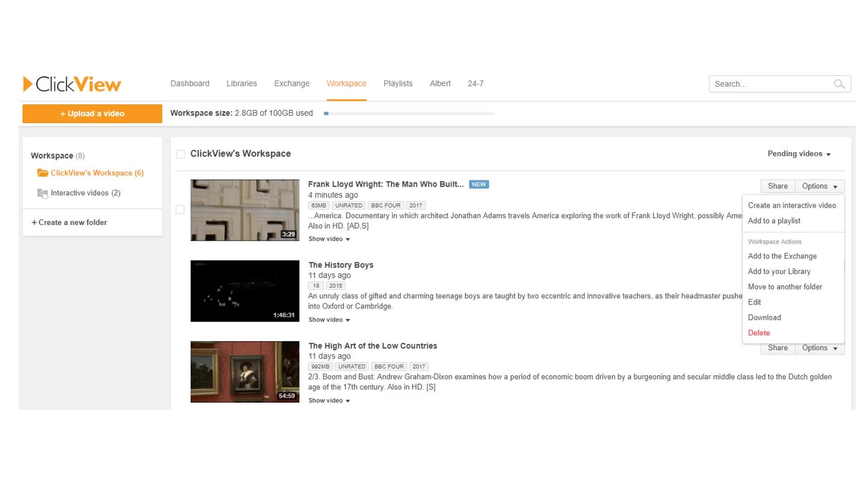
Task: Toggle the Options dropdown for Frank Lloyd Wright
Action: point(820,186)
